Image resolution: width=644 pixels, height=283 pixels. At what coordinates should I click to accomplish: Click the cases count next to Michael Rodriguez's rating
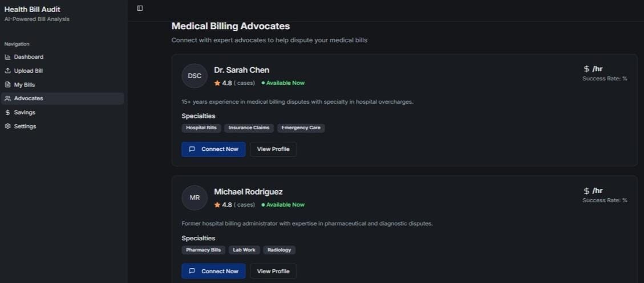tap(244, 204)
